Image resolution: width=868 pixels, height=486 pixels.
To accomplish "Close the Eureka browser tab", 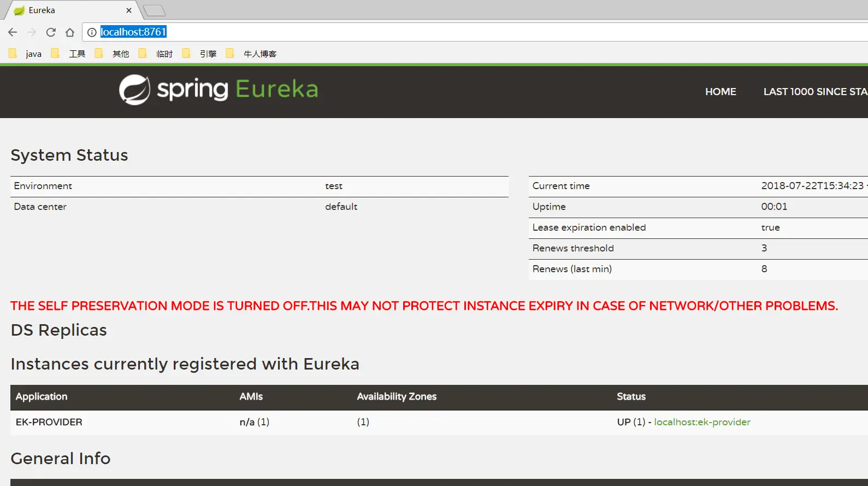I will (129, 10).
